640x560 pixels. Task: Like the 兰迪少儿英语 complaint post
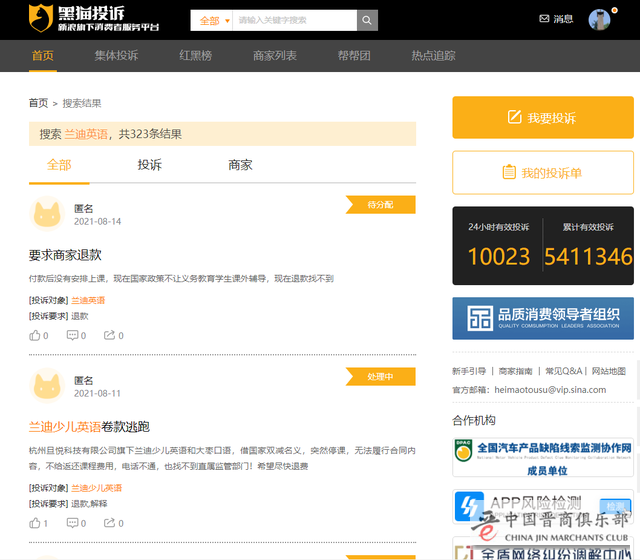(x=35, y=523)
